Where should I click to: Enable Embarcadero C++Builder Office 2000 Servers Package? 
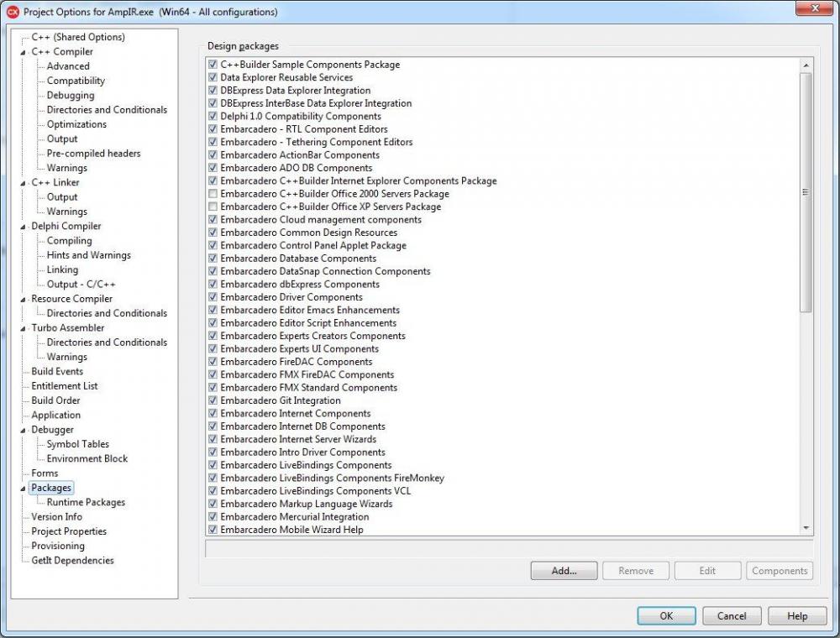point(213,194)
